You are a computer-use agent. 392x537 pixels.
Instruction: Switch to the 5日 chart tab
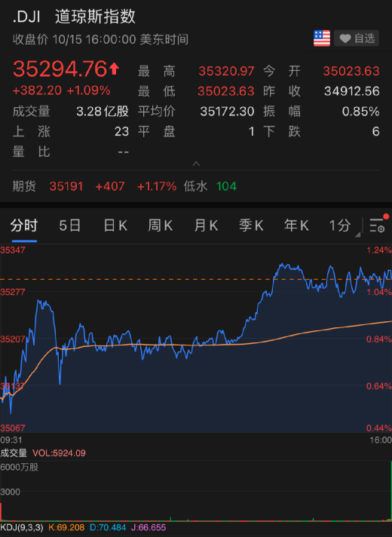[x=69, y=226]
